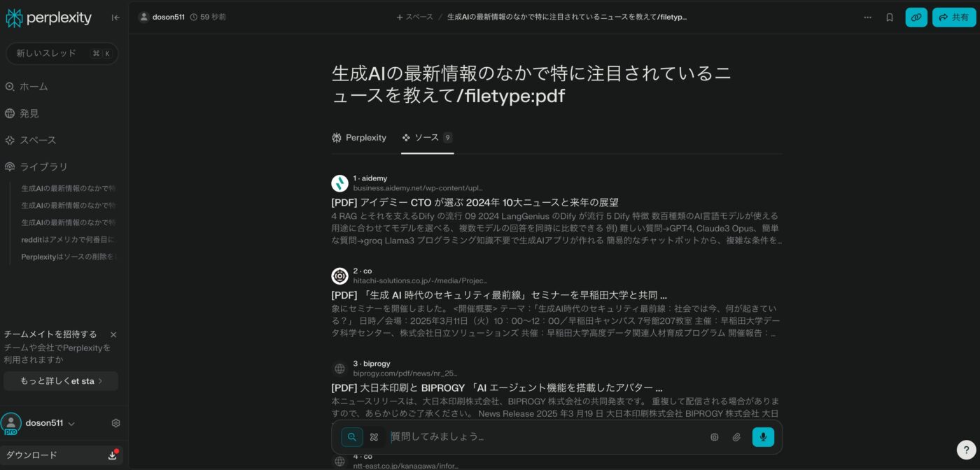Switch to search mode in input box
Viewport: 980px width, 470px height.
[352, 437]
